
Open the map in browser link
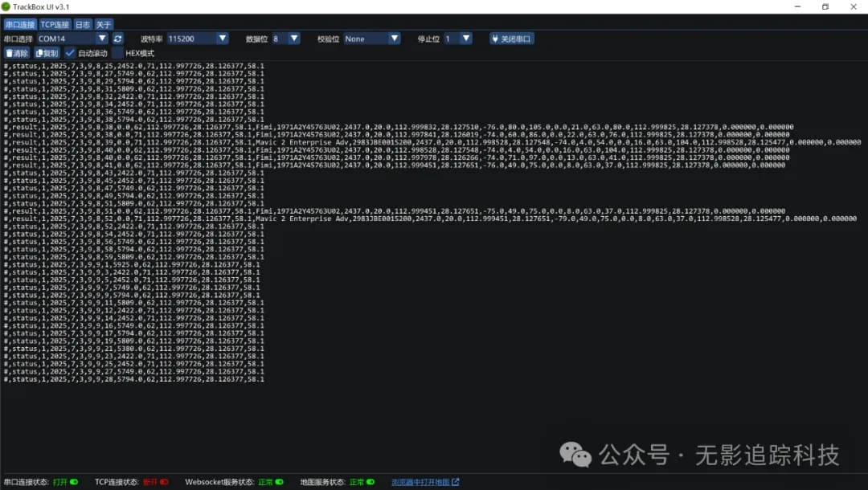point(424,482)
